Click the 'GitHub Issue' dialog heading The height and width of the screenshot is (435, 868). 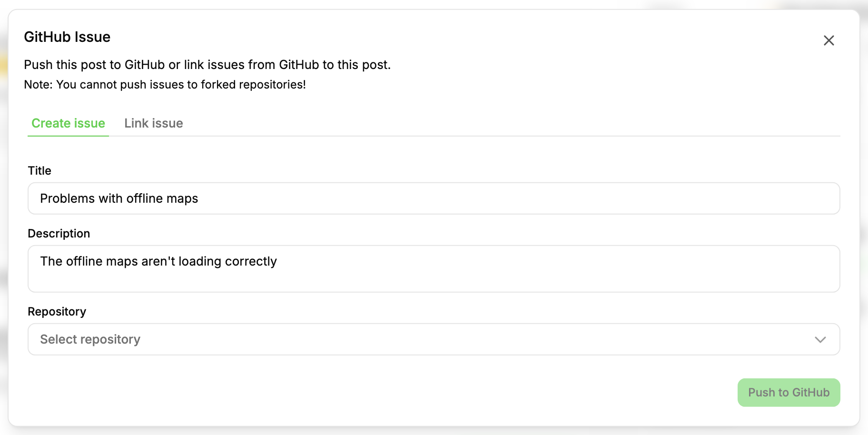click(x=67, y=37)
